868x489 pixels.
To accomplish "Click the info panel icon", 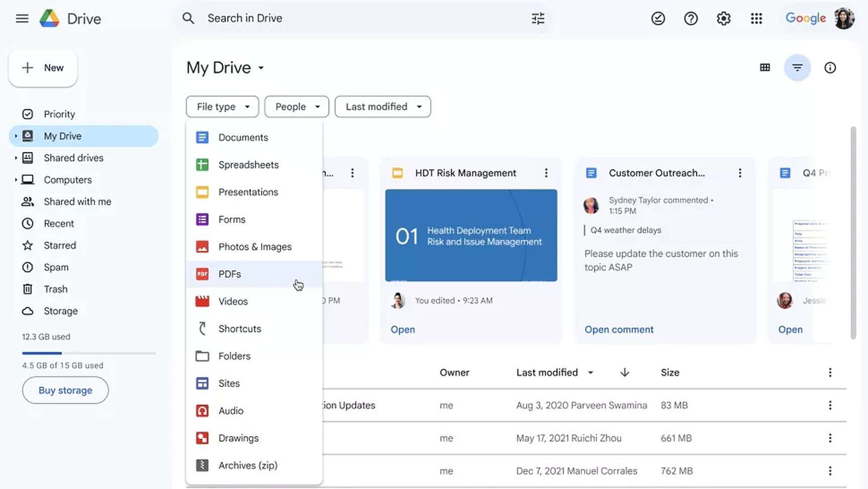I will 830,67.
